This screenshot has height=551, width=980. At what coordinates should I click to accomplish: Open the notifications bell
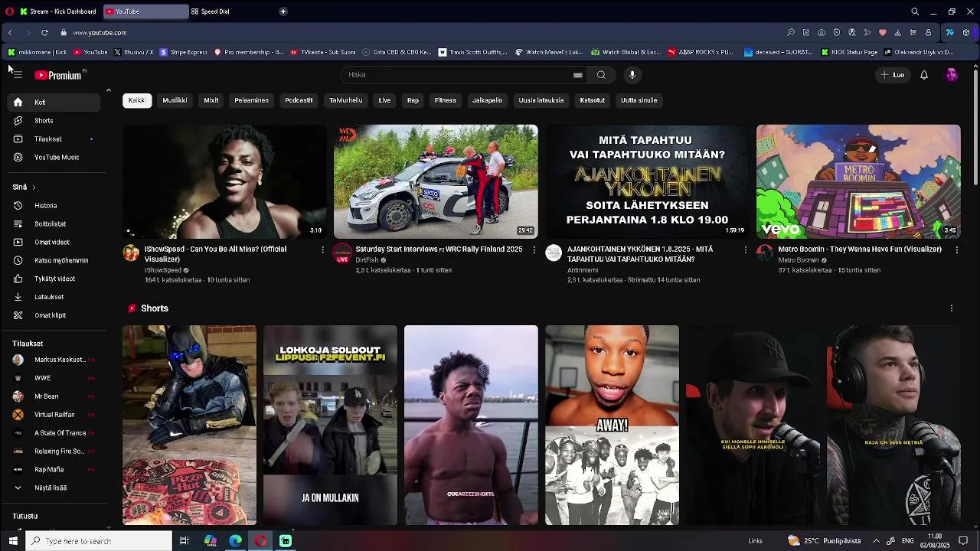coord(924,75)
